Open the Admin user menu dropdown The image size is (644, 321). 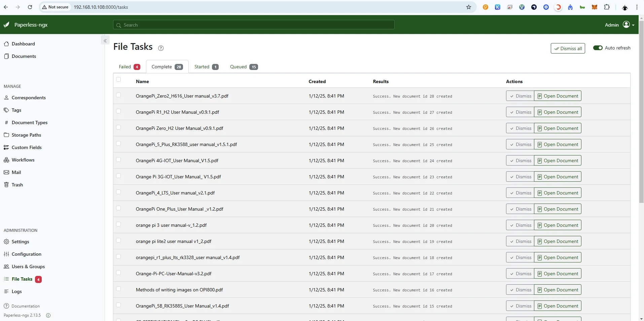[619, 25]
